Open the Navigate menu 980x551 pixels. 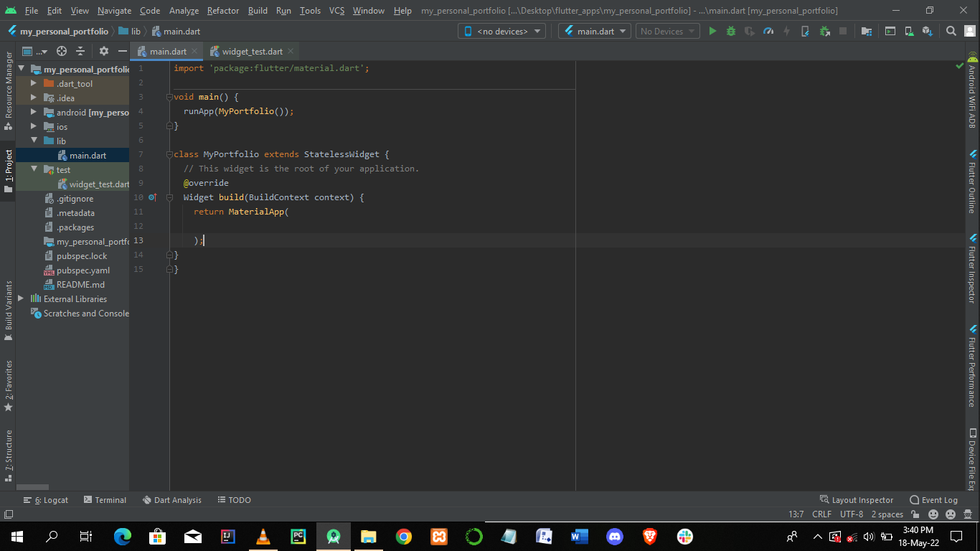[115, 11]
